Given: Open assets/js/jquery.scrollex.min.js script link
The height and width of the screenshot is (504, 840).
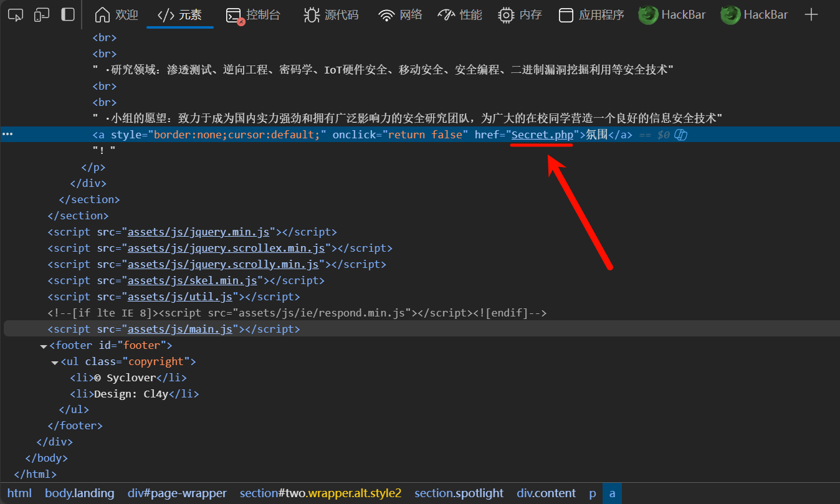Looking at the screenshot, I should pyautogui.click(x=226, y=248).
